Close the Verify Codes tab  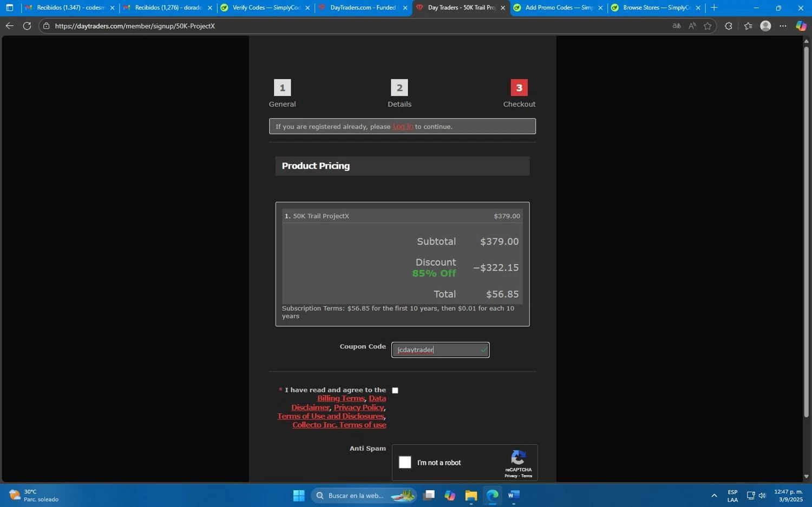[307, 8]
